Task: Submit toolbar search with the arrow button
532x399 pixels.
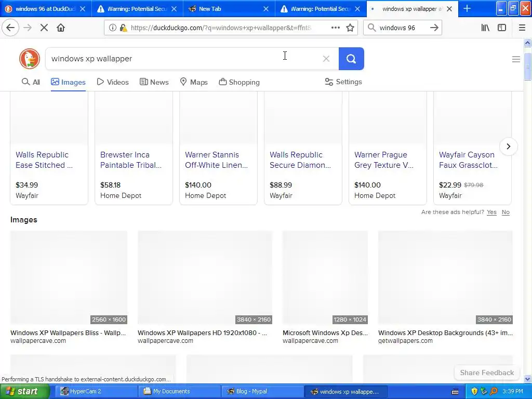Action: point(434,28)
